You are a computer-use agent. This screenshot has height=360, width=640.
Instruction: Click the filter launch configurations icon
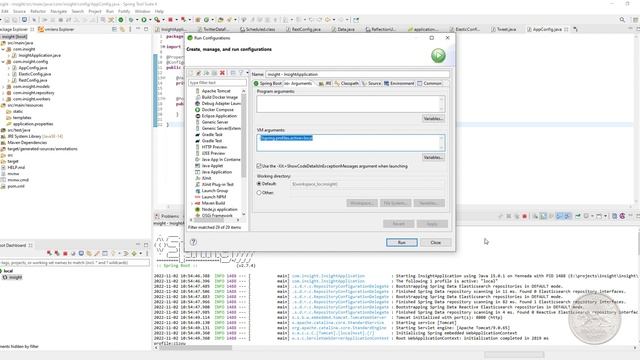click(241, 73)
